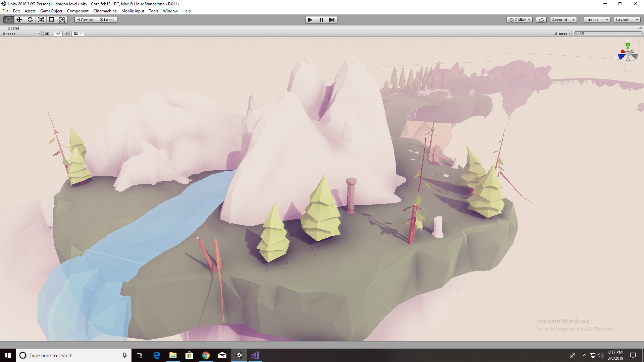Toggle pivot mode Center button

86,20
